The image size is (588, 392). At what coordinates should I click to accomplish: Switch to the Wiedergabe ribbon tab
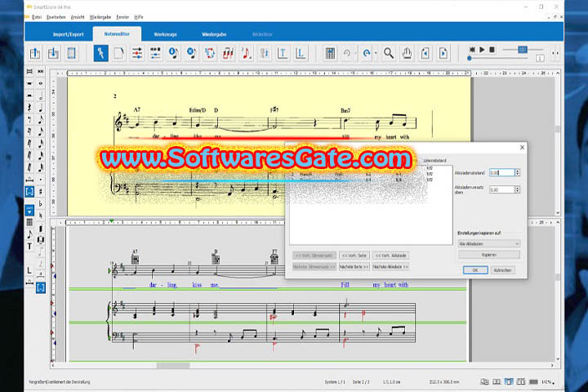[x=214, y=34]
